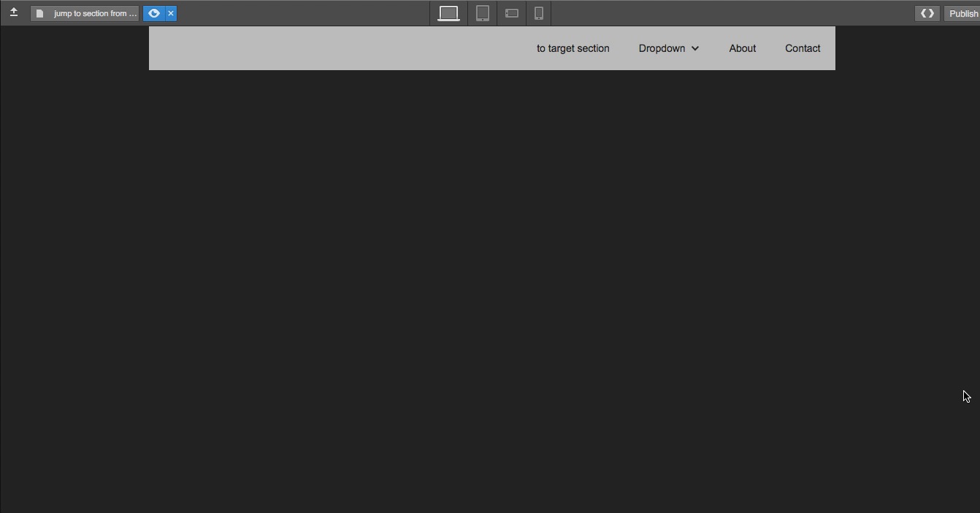Follow the 'to target section' nav link
The width and height of the screenshot is (980, 513).
(573, 48)
